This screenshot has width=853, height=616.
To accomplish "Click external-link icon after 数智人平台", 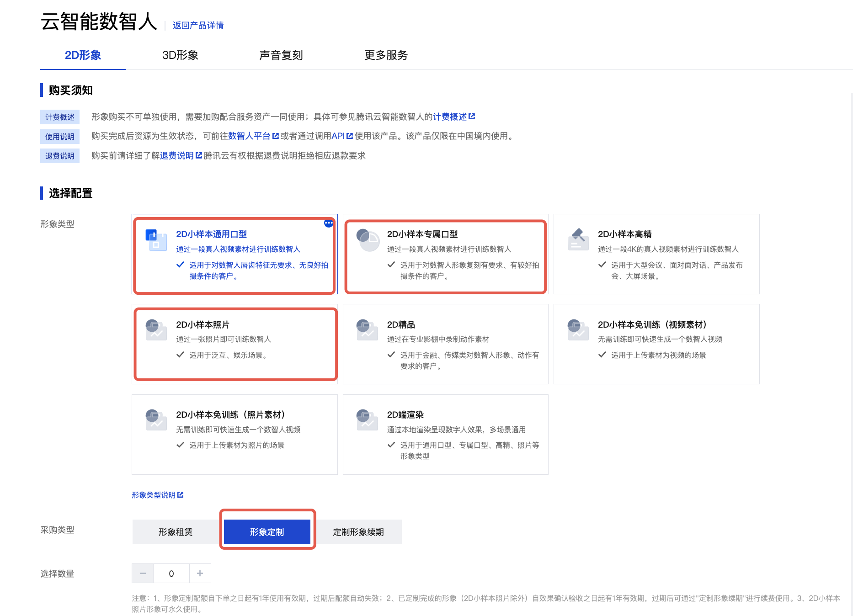I will click(276, 136).
